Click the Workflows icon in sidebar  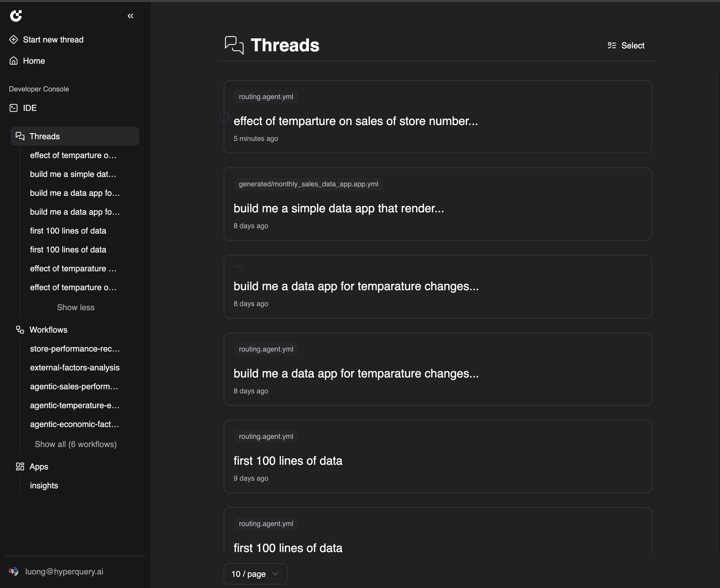click(20, 330)
